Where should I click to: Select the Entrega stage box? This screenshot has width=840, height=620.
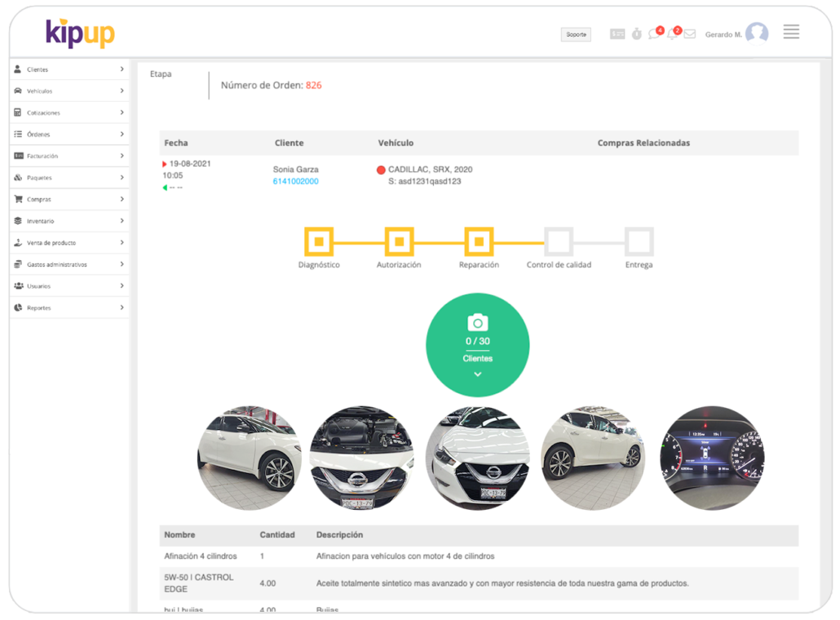(x=639, y=242)
